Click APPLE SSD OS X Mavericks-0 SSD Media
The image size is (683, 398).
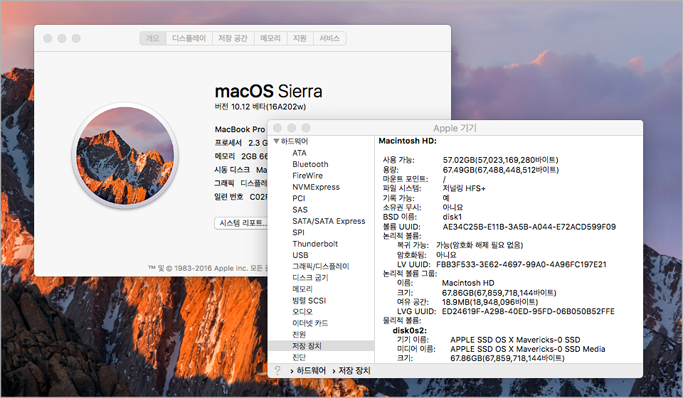pos(527,349)
